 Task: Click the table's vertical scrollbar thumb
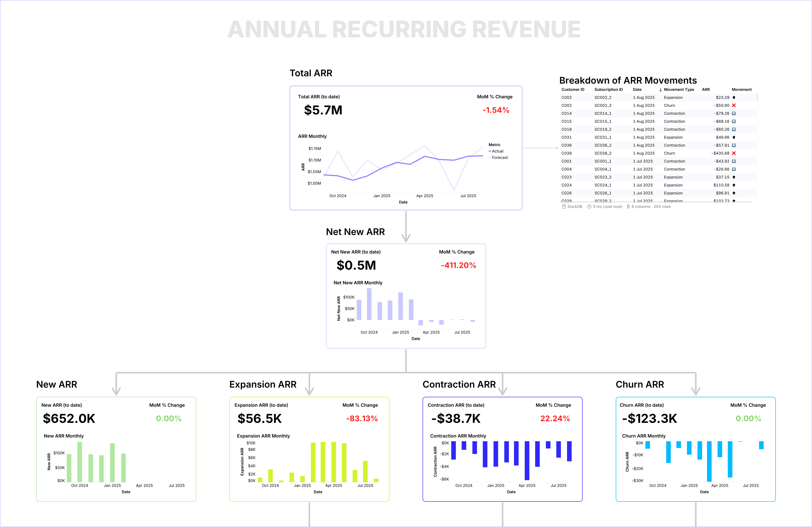tap(757, 97)
